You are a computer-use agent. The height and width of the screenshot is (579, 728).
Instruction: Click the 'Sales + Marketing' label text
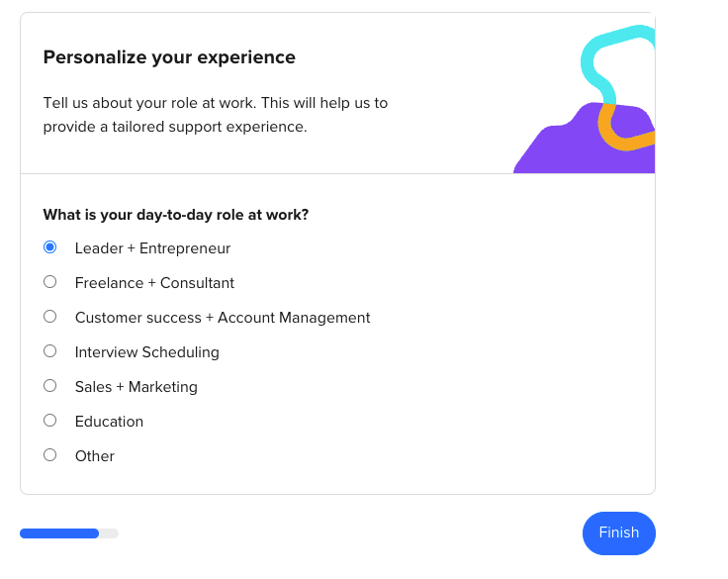coord(136,387)
